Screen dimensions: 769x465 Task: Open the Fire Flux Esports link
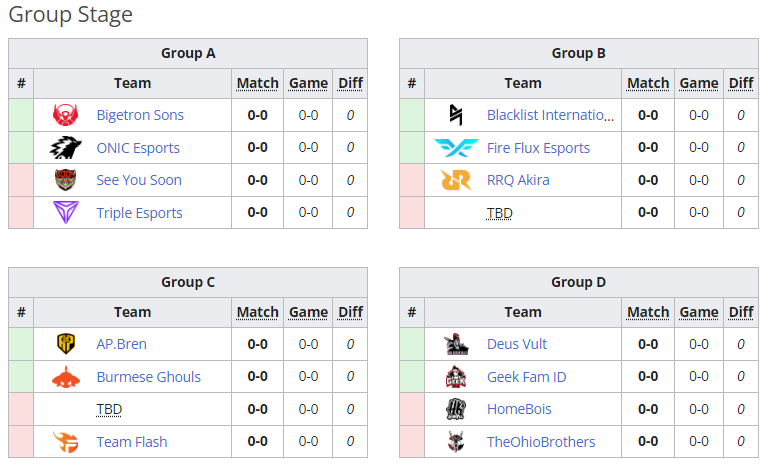coord(538,148)
